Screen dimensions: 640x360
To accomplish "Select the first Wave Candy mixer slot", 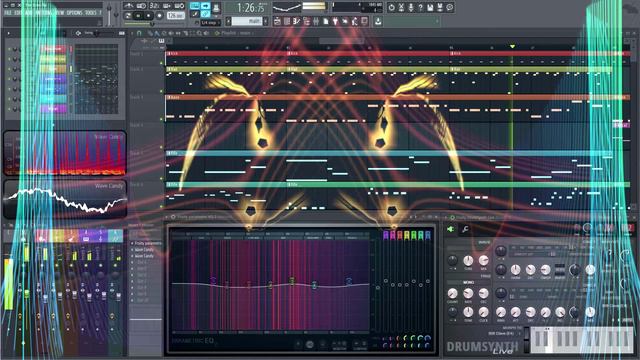I will [144, 249].
